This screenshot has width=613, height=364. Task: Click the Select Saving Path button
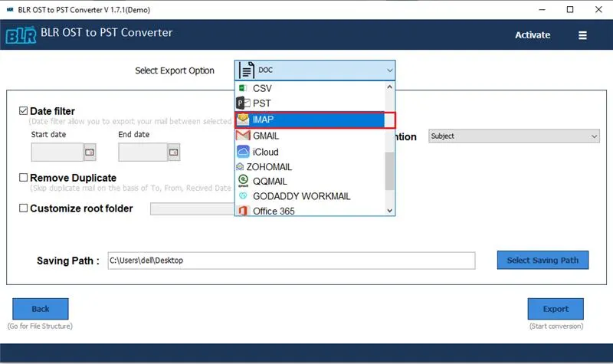click(543, 260)
